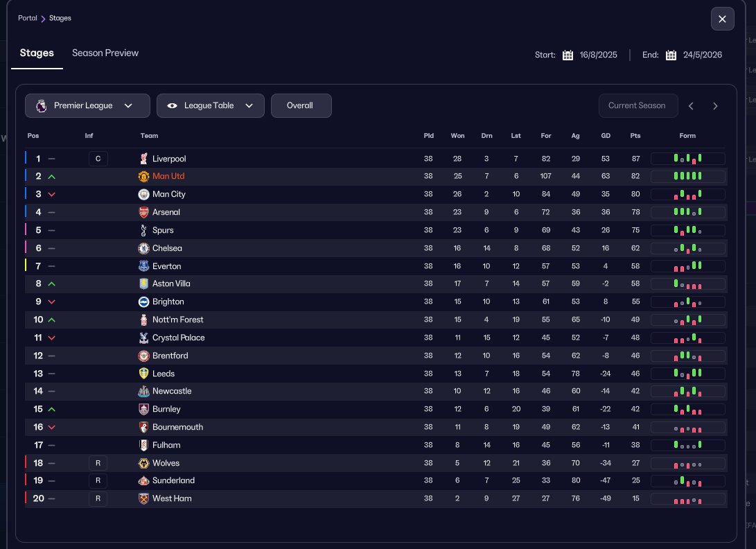Click the Newcastle club crest

pos(144,391)
